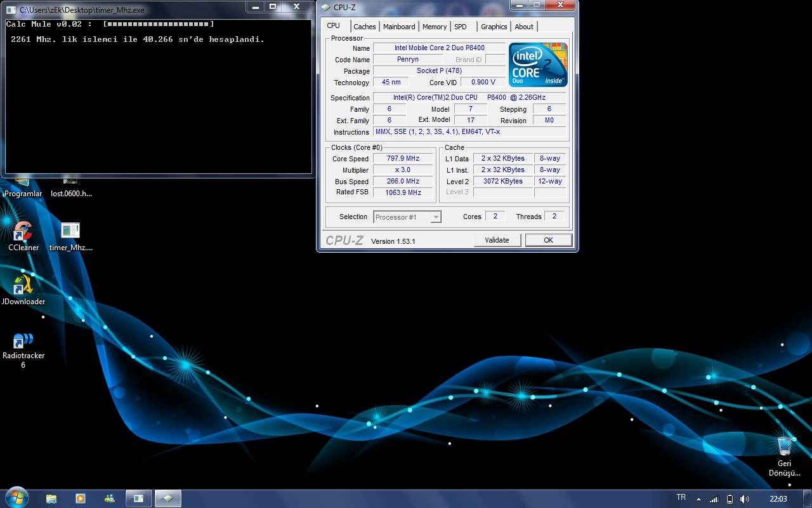Open the Processor #1 selection dropdown
The height and width of the screenshot is (508, 812).
coord(407,217)
